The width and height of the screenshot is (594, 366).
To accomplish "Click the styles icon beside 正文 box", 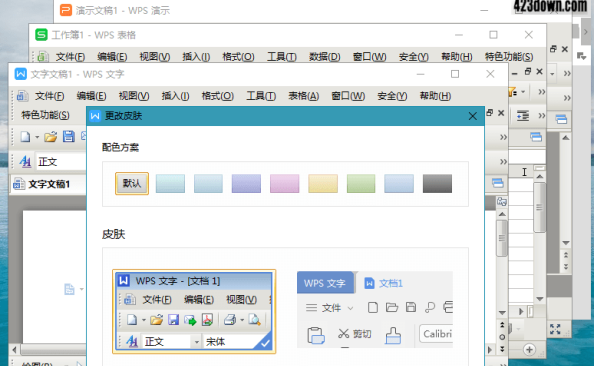I will (25, 162).
